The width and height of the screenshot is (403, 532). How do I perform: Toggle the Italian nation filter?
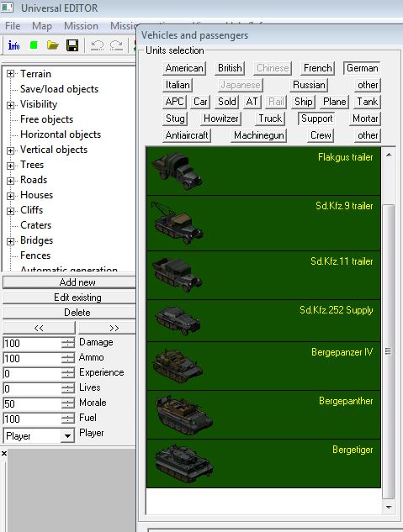[x=178, y=85]
